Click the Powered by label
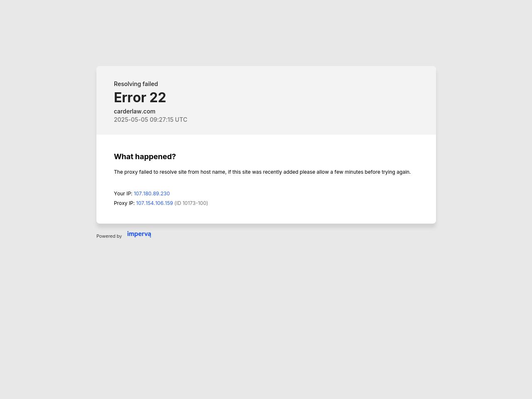The width and height of the screenshot is (532, 399). pos(109,236)
